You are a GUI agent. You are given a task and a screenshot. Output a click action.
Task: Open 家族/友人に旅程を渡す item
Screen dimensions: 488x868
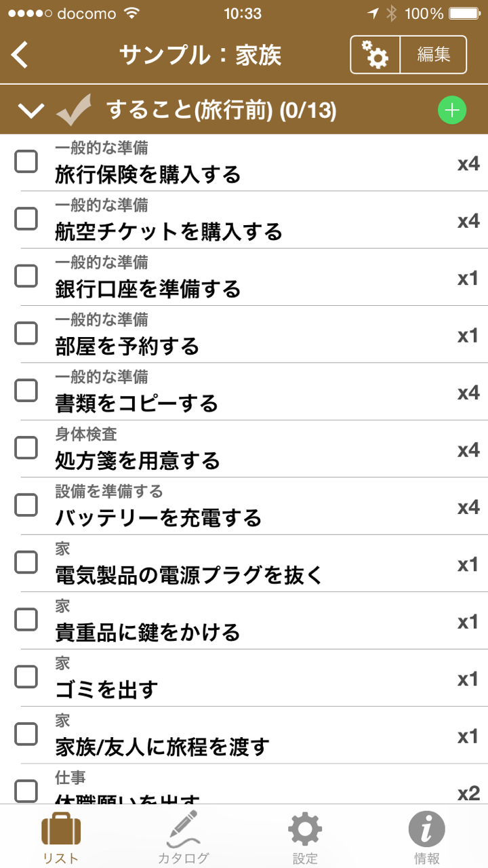(x=162, y=747)
